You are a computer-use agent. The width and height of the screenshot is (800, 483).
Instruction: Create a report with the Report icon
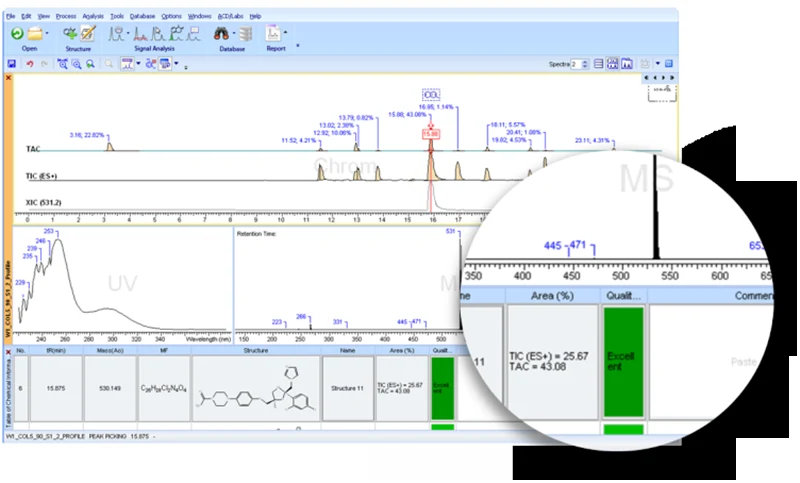tap(273, 33)
